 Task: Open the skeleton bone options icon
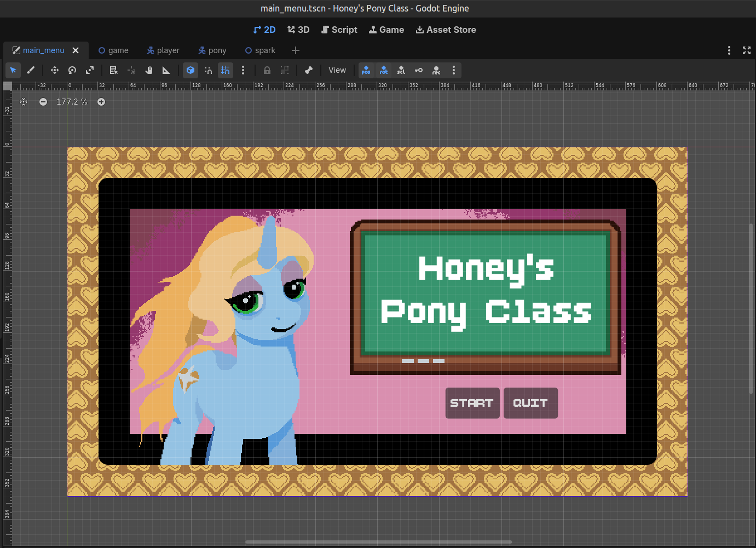309,70
